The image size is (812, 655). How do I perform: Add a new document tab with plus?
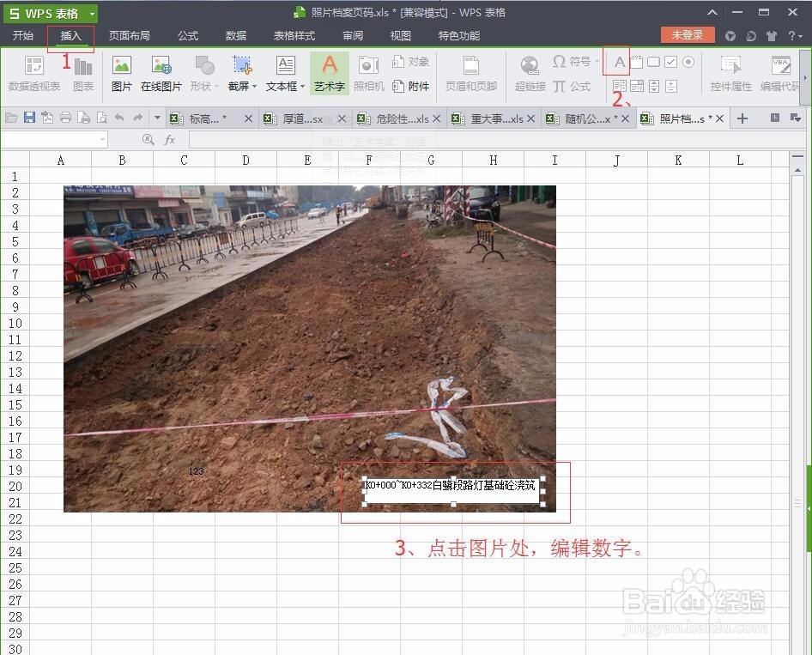point(742,118)
